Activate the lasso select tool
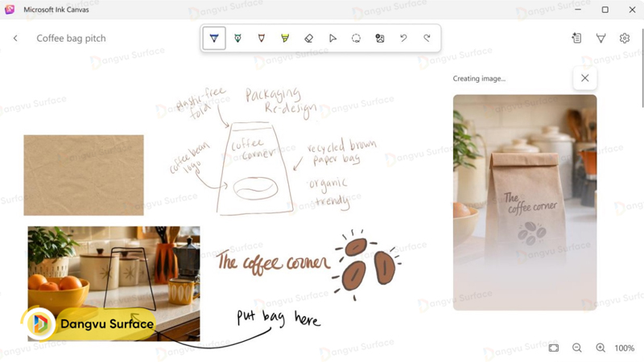 tap(356, 38)
